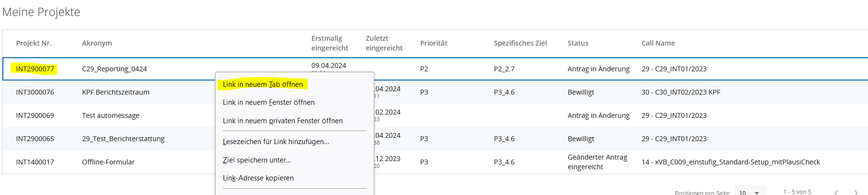Go to the next page arrow
The width and height of the screenshot is (868, 195).
tap(856, 193)
